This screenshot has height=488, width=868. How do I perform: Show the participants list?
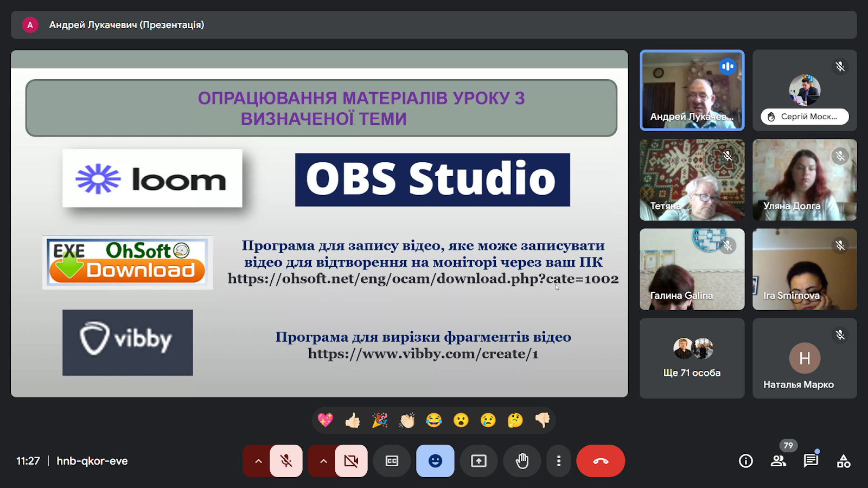pos(778,461)
